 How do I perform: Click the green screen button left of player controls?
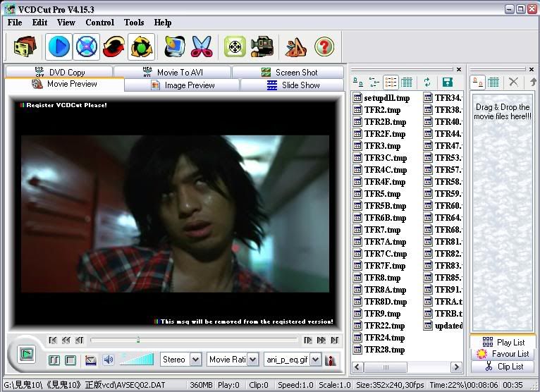[27, 353]
